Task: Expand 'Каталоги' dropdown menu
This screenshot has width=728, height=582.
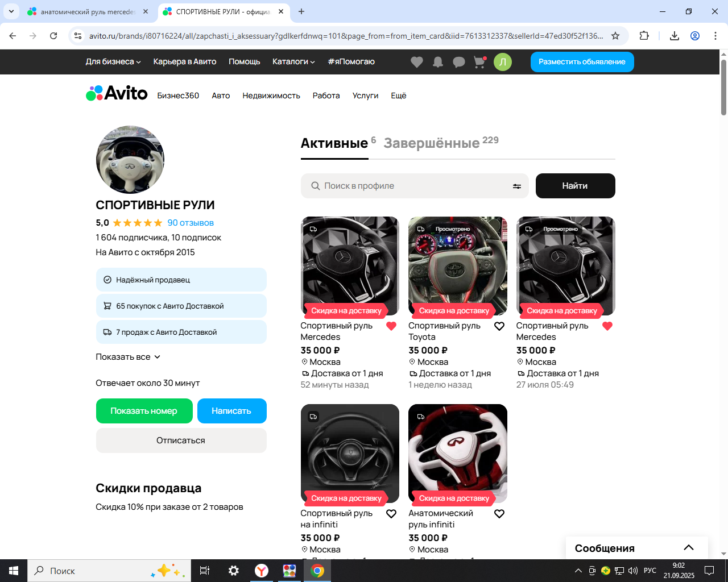Action: 293,62
